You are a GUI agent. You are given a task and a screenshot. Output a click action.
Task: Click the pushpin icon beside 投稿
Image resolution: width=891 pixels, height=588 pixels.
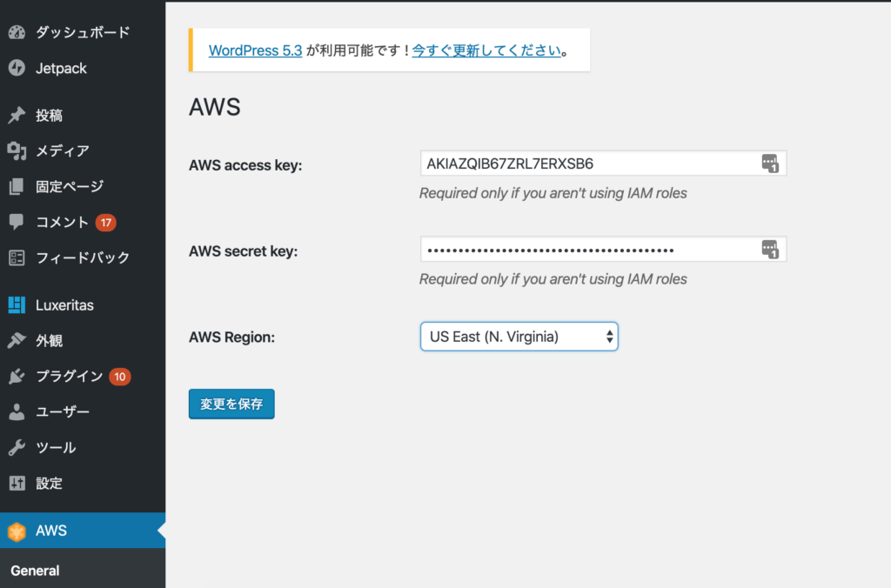click(17, 116)
